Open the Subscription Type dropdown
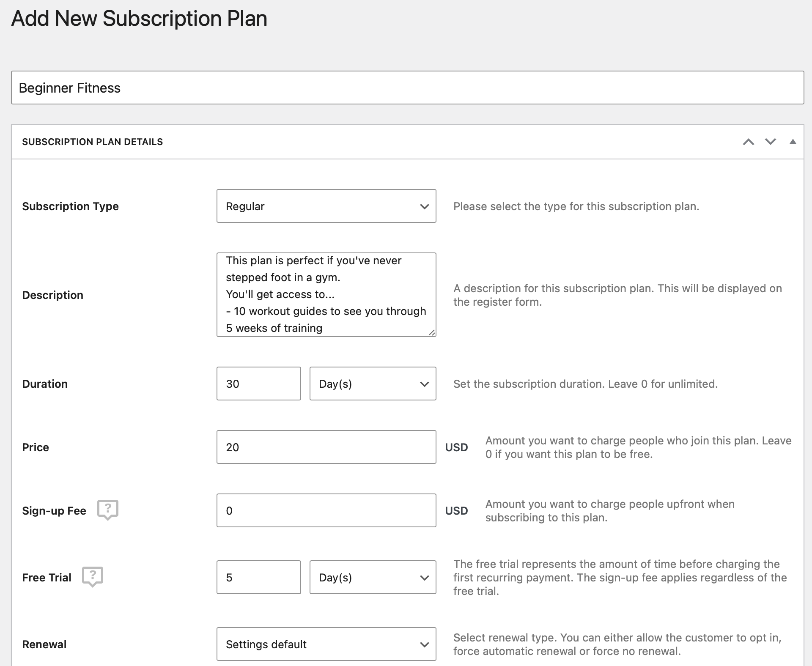Image resolution: width=812 pixels, height=666 pixels. point(326,206)
